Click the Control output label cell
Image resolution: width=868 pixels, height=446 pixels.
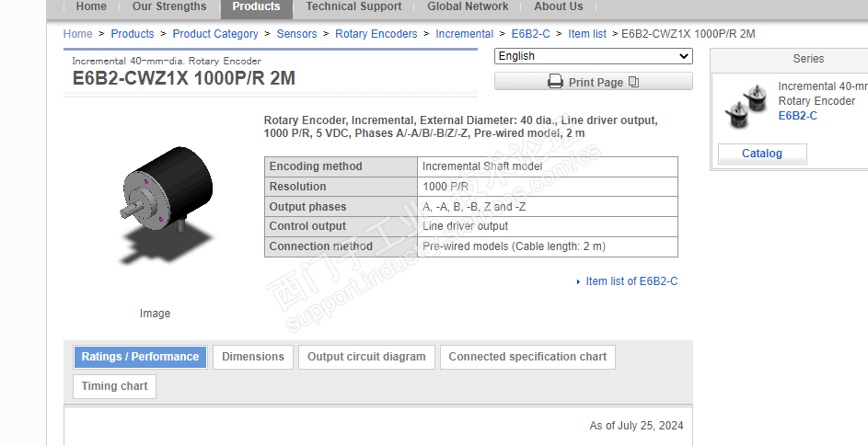pyautogui.click(x=341, y=226)
